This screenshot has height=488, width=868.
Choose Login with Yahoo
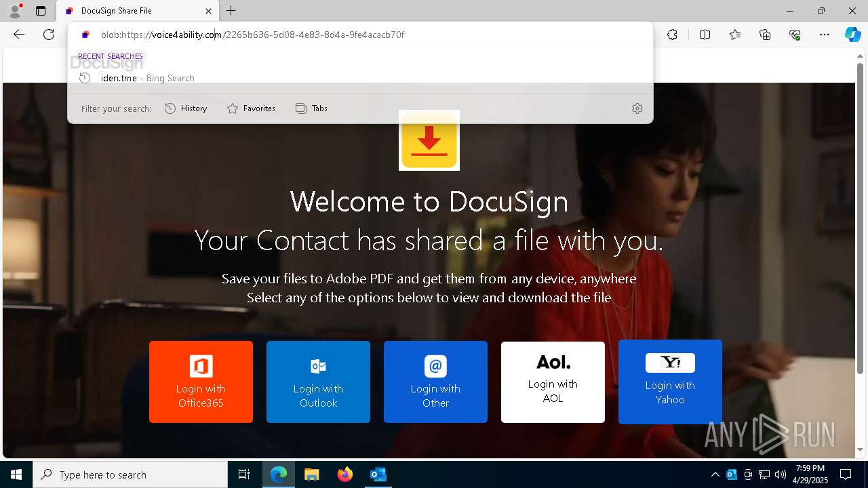[670, 382]
